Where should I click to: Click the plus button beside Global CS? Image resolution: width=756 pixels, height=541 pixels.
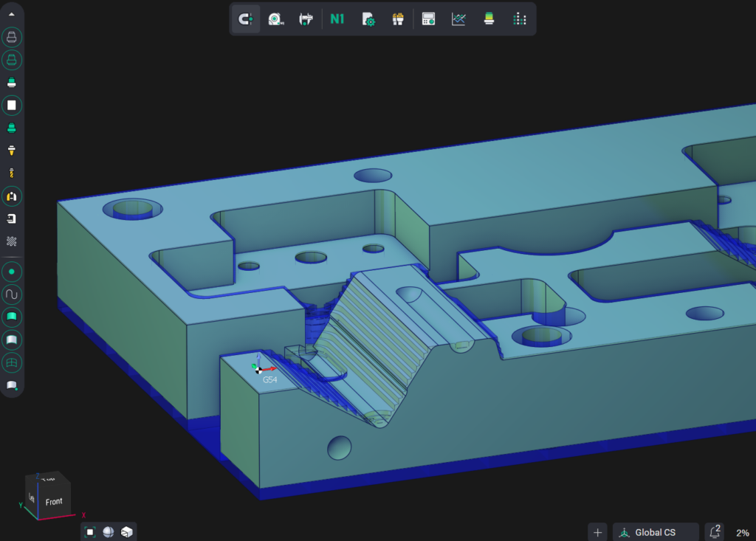598,532
